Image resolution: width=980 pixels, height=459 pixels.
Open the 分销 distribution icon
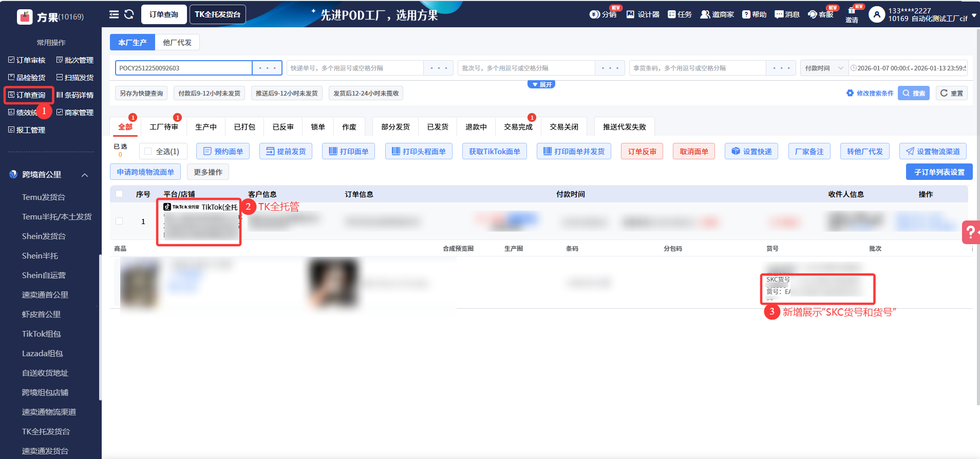click(x=603, y=14)
